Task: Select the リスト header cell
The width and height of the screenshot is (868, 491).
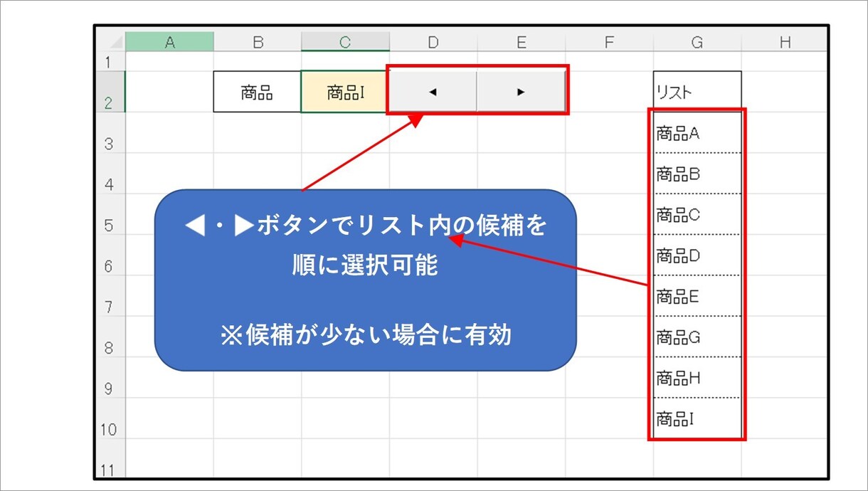Action: point(697,92)
